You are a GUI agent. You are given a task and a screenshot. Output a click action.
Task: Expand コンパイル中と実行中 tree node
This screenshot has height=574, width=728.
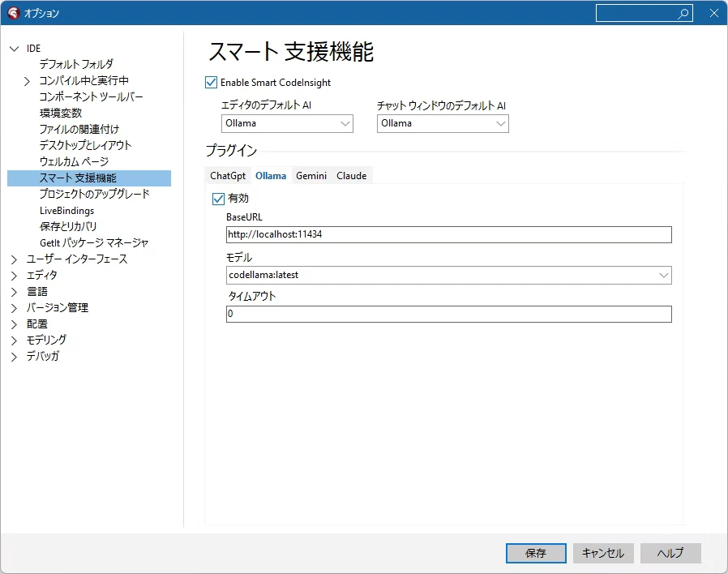pos(27,81)
